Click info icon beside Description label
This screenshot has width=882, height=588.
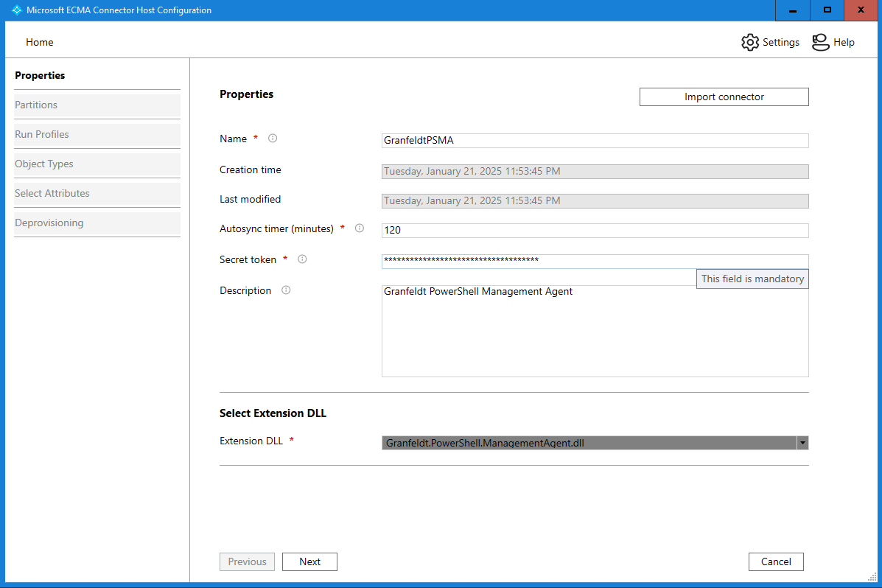coord(286,290)
